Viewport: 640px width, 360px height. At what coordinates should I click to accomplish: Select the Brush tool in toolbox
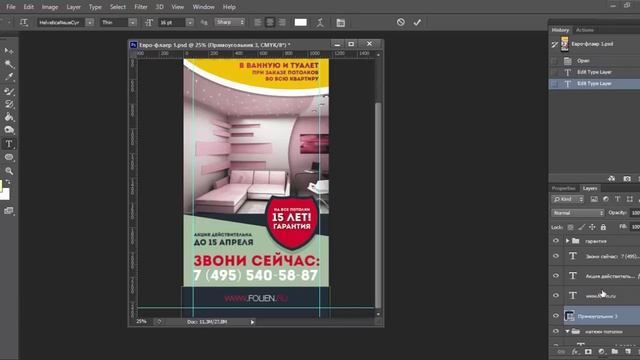tap(9, 91)
